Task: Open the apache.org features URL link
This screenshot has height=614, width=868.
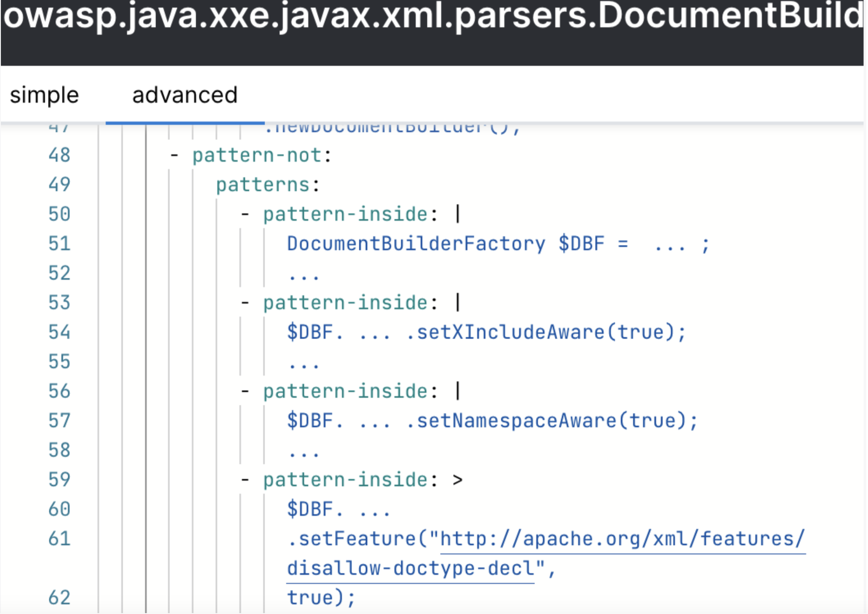Action: (622, 538)
